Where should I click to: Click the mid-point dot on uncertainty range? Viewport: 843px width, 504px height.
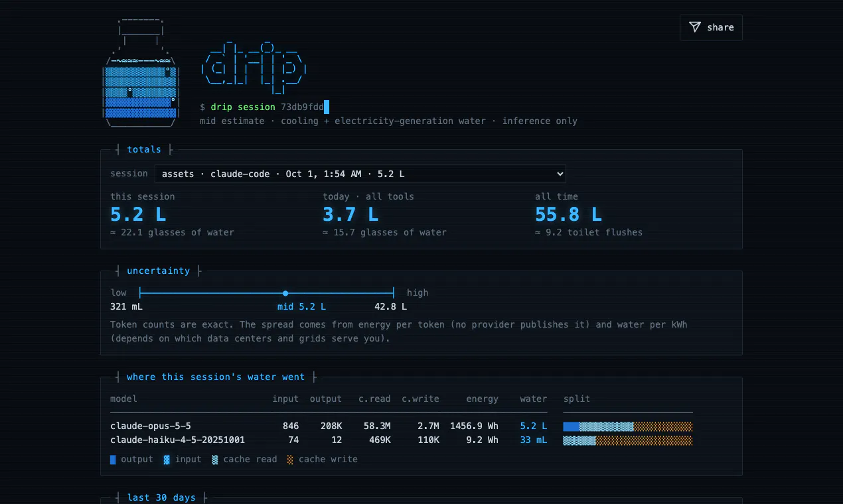(x=285, y=293)
